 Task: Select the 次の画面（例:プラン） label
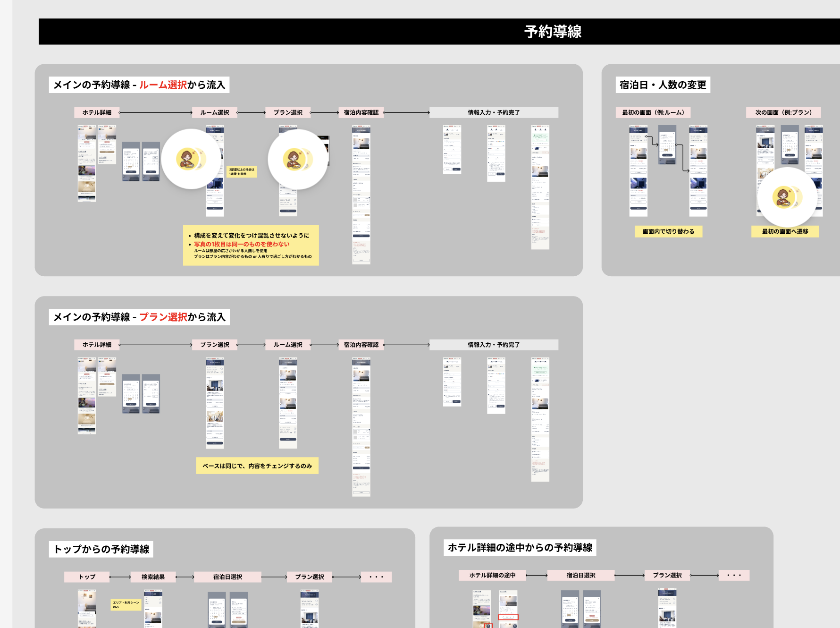click(783, 112)
